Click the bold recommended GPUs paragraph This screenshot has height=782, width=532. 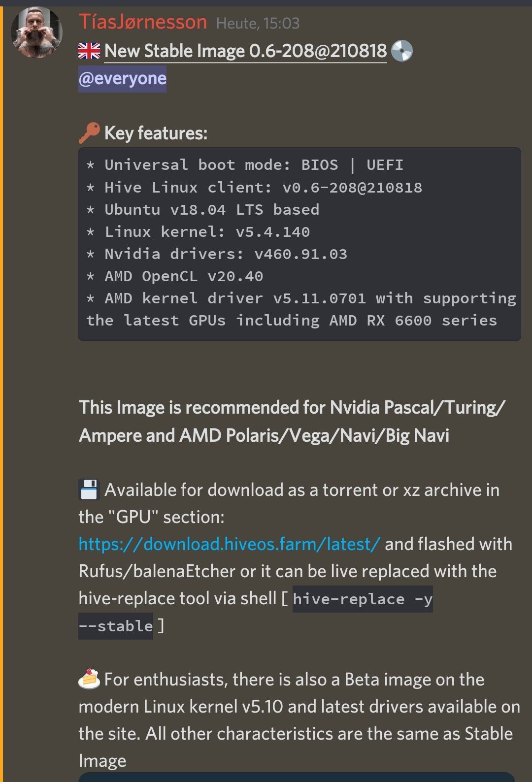coord(292,422)
